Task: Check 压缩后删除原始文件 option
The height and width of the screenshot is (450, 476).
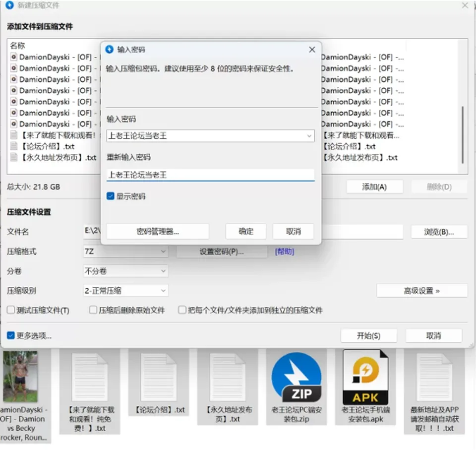Action: click(x=93, y=310)
